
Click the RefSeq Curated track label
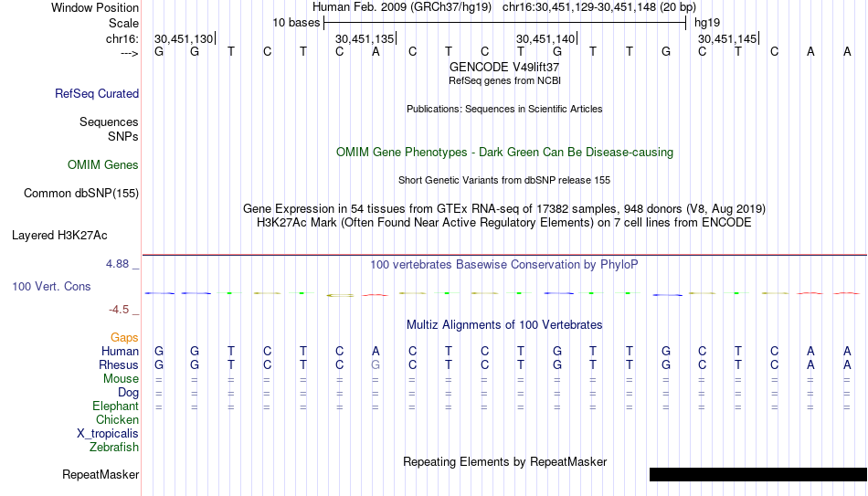pyautogui.click(x=97, y=93)
